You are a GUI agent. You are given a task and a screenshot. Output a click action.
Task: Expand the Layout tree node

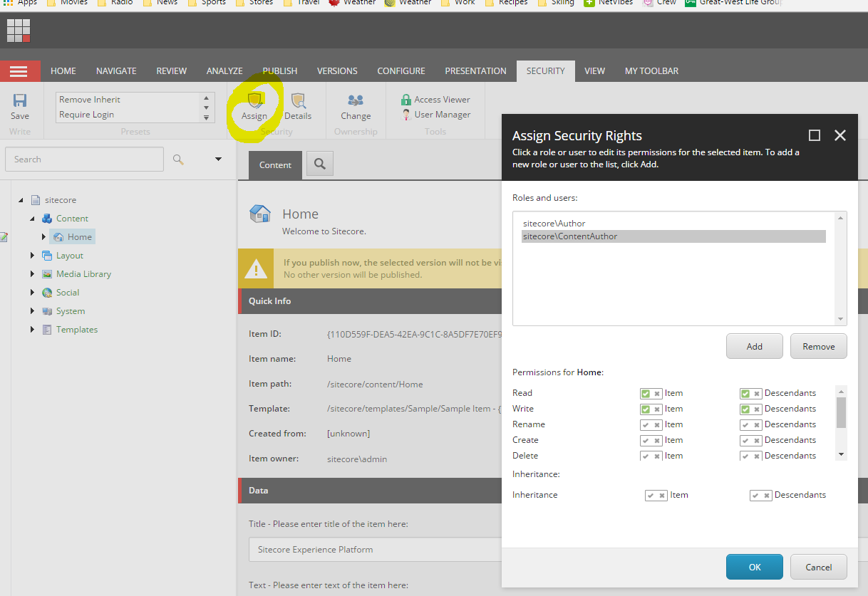pyautogui.click(x=32, y=256)
